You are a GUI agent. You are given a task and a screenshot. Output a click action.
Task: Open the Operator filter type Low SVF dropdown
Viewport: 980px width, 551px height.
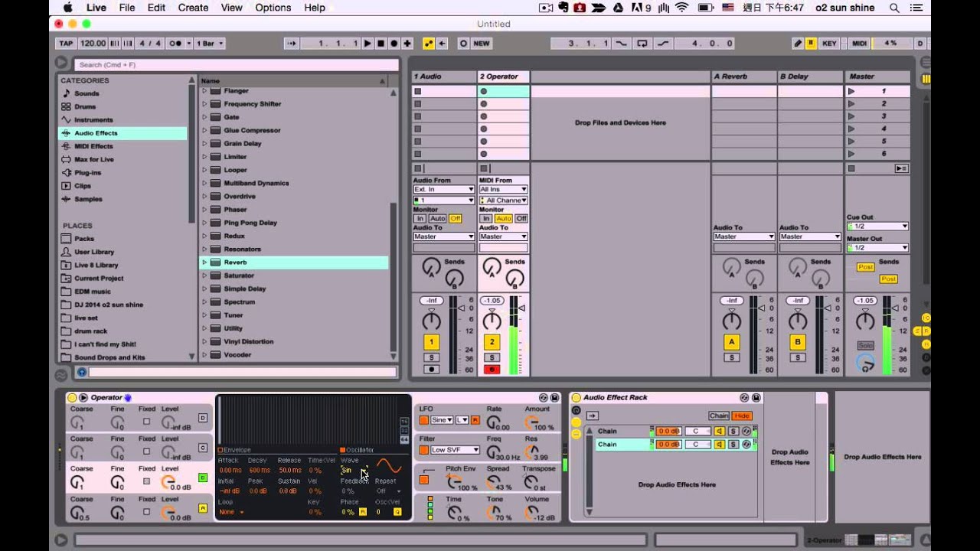(x=455, y=450)
